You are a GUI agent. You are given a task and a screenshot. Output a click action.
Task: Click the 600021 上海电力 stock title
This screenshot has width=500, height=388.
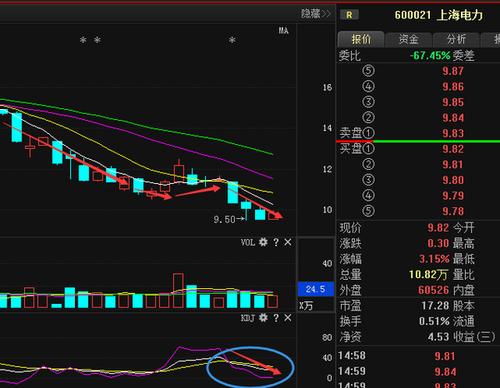438,15
